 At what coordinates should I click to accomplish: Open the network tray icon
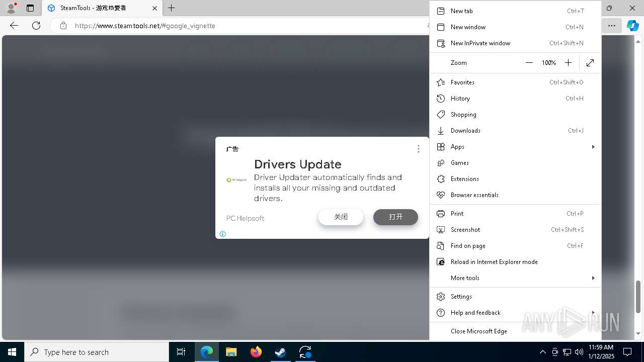tap(567, 352)
